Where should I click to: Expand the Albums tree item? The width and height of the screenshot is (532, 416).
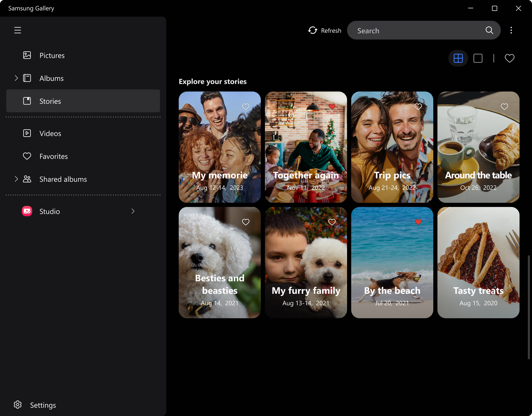point(16,78)
